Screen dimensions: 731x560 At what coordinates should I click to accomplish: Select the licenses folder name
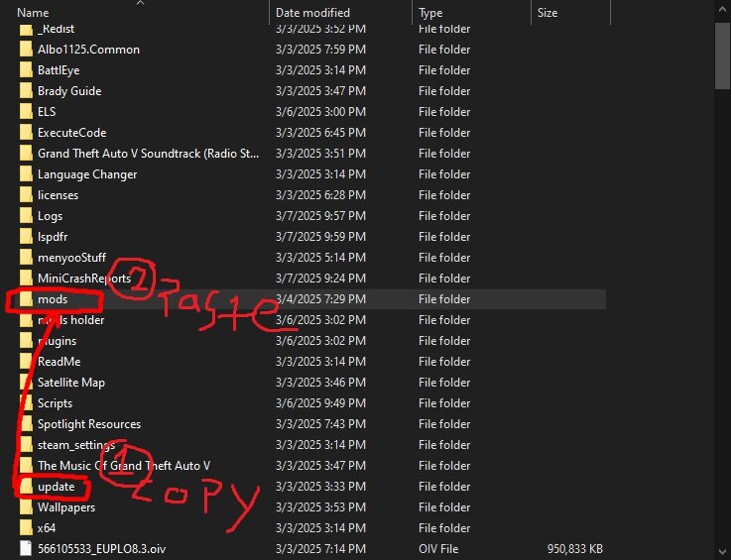pos(59,195)
